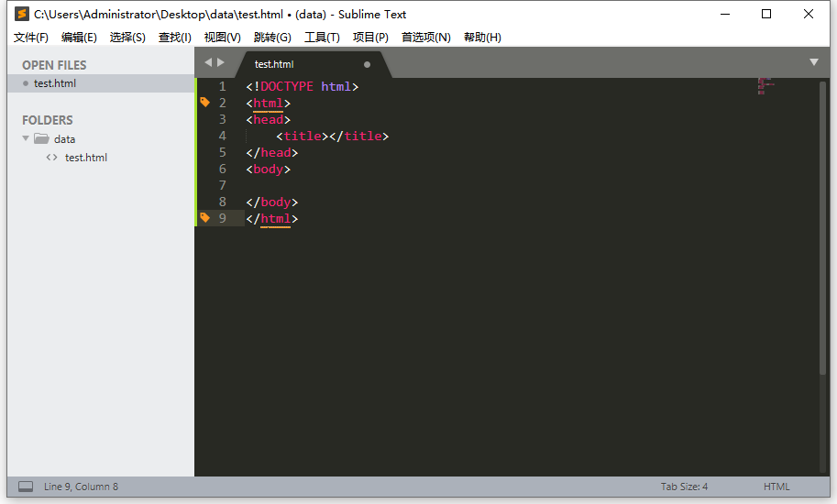Click the opening body tag on line 6
The width and height of the screenshot is (837, 504).
(x=268, y=169)
